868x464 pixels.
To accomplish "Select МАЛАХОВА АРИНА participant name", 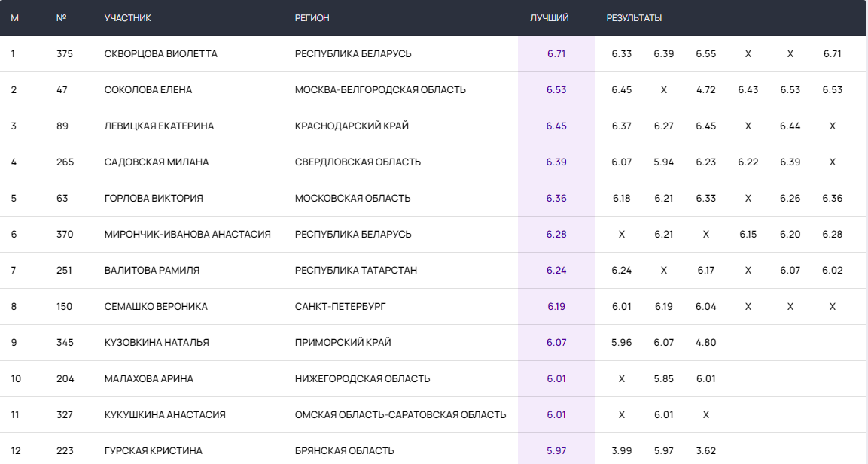I will tap(148, 379).
